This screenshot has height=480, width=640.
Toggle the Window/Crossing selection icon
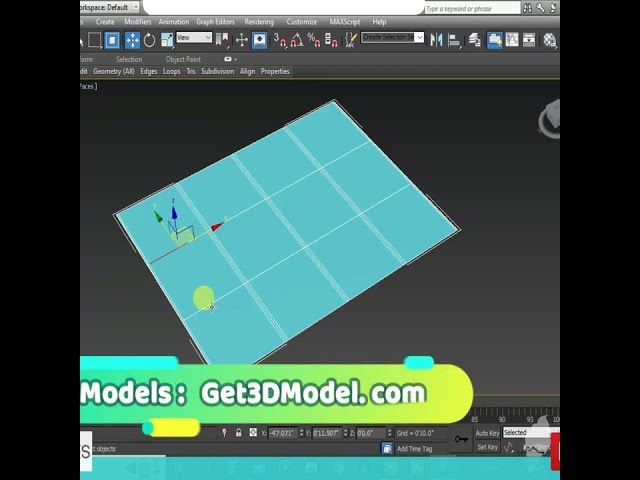pos(112,40)
